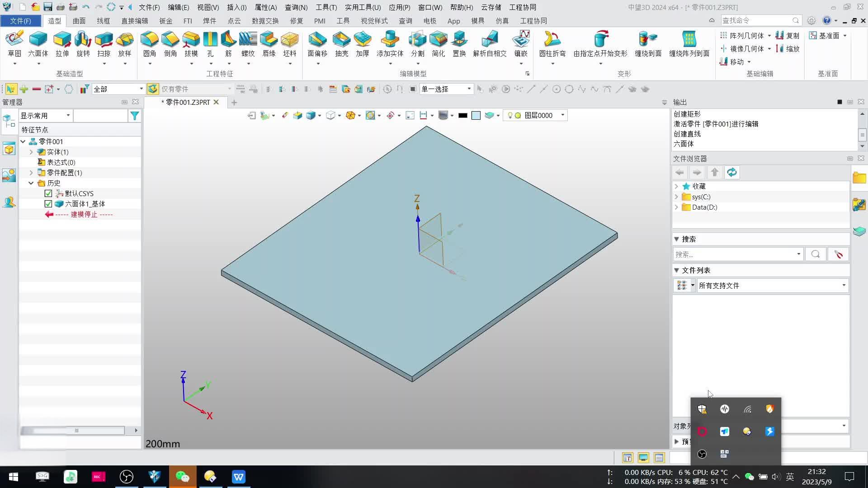Screen dimensions: 868x488
Task: Collapse the 搜索 section
Action: point(677,239)
